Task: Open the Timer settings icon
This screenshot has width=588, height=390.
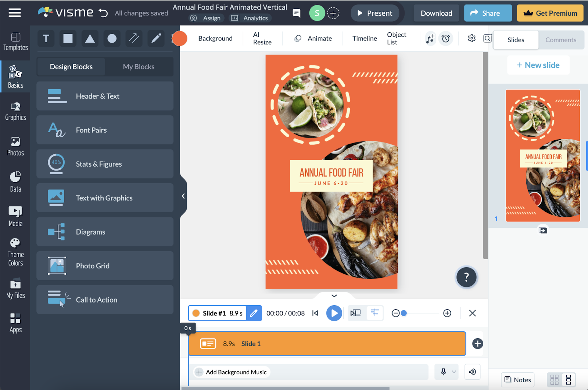Action: pos(446,39)
